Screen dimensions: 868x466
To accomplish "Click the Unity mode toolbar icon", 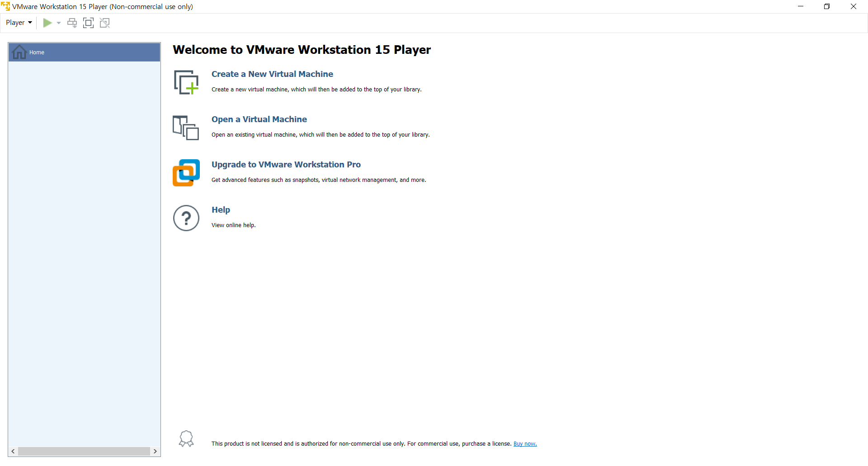I will [105, 23].
